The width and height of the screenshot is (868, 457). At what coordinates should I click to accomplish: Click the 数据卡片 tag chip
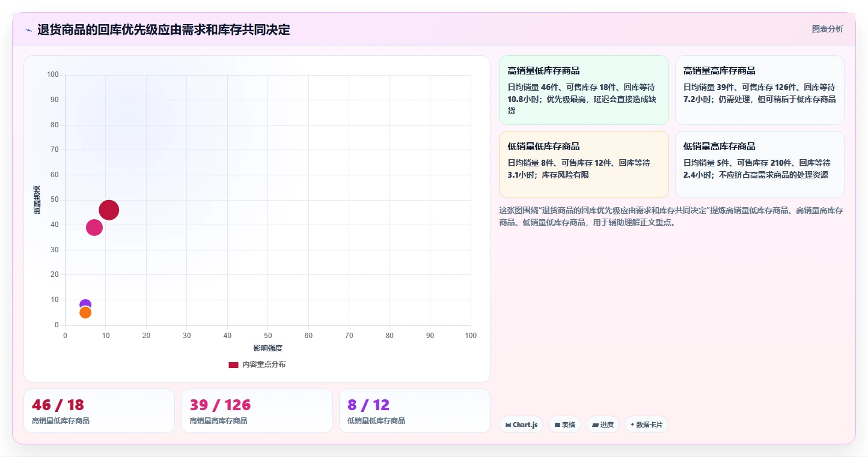pos(646,425)
